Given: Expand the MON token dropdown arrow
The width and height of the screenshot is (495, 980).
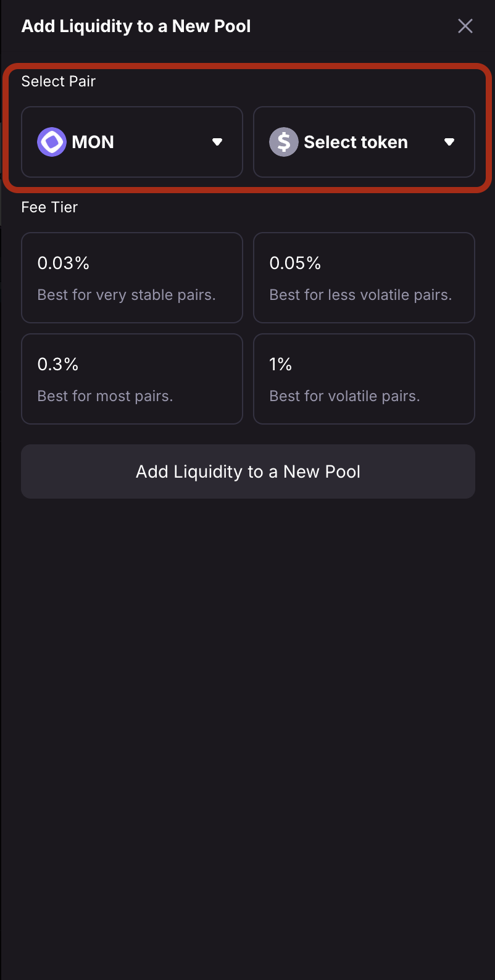Looking at the screenshot, I should click(x=217, y=142).
